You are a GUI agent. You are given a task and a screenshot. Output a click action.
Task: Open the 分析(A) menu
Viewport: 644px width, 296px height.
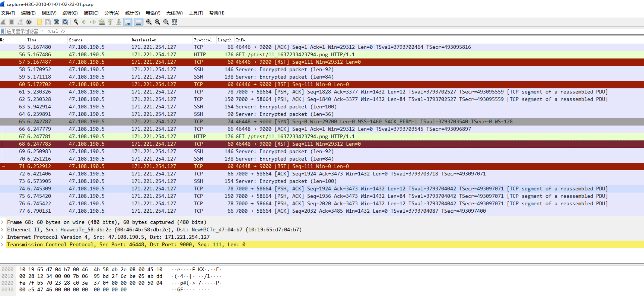pos(112,13)
